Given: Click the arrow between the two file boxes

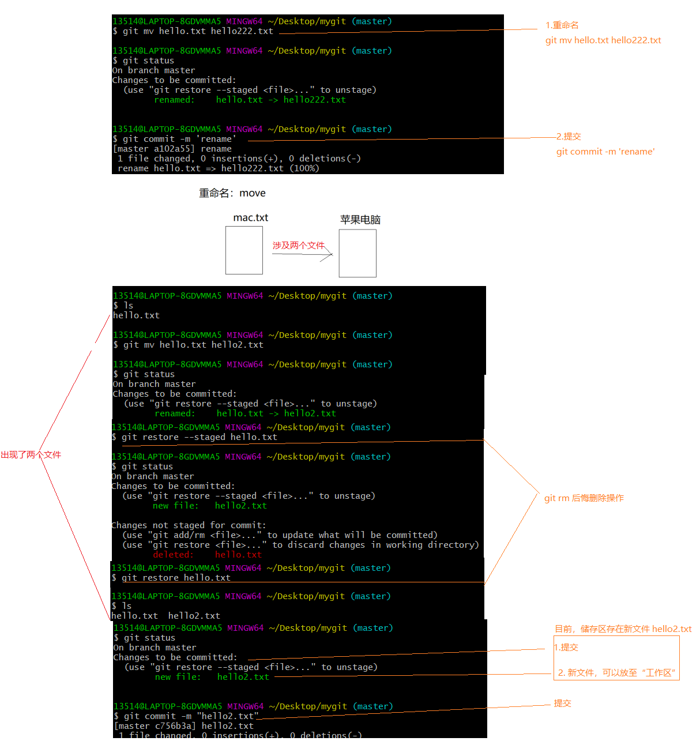Looking at the screenshot, I should [x=302, y=254].
